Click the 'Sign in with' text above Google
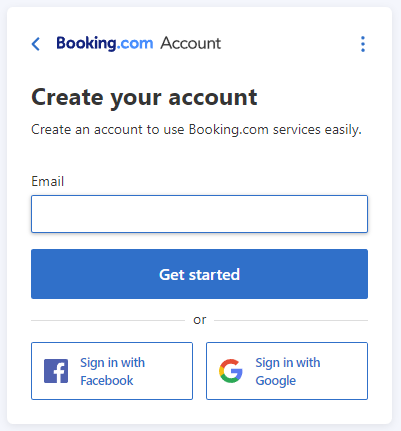 click(288, 363)
